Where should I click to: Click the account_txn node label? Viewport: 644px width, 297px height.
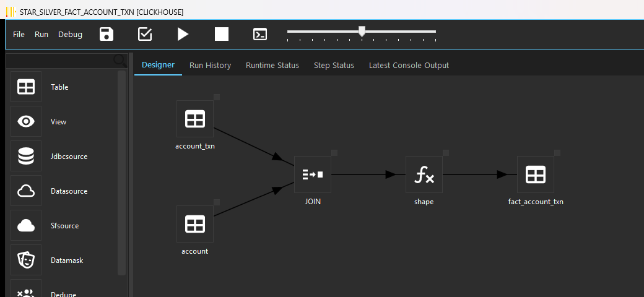coord(195,146)
